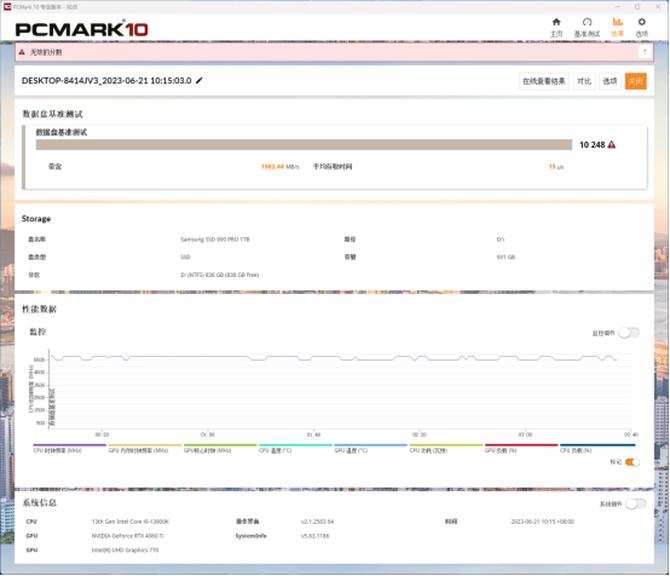Click the 数据盘基准测试 bar label
Screen dimensions: 670x576
click(62, 132)
